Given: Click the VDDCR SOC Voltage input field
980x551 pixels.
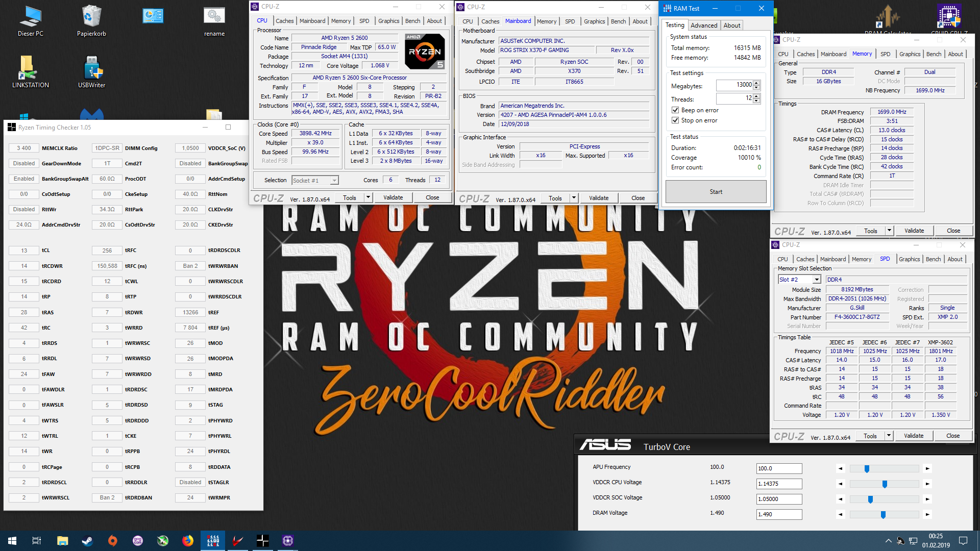Looking at the screenshot, I should [x=779, y=499].
